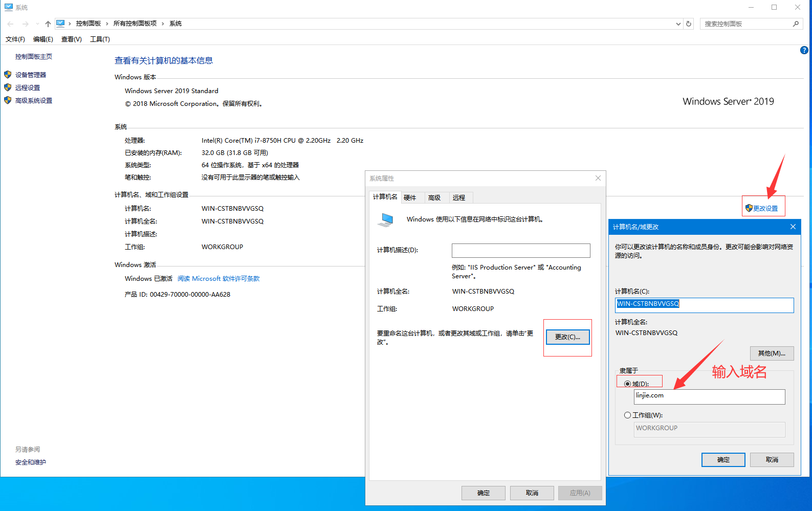
Task: Click shield icon next to 高级系统设置
Action: [x=8, y=100]
